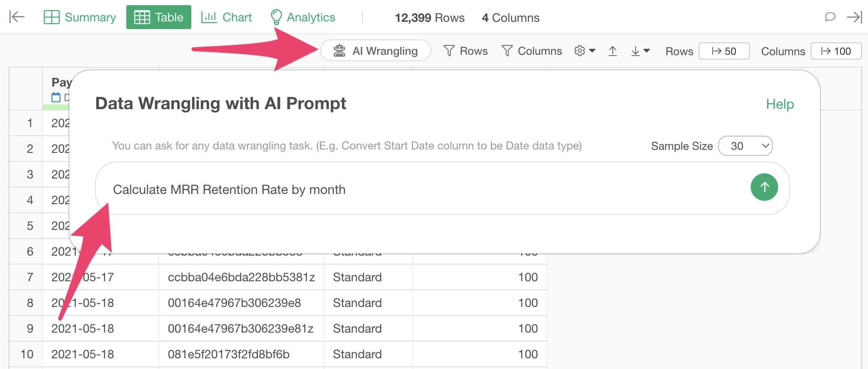The height and width of the screenshot is (369, 868).
Task: Open the gear settings dropdown
Action: (x=585, y=51)
